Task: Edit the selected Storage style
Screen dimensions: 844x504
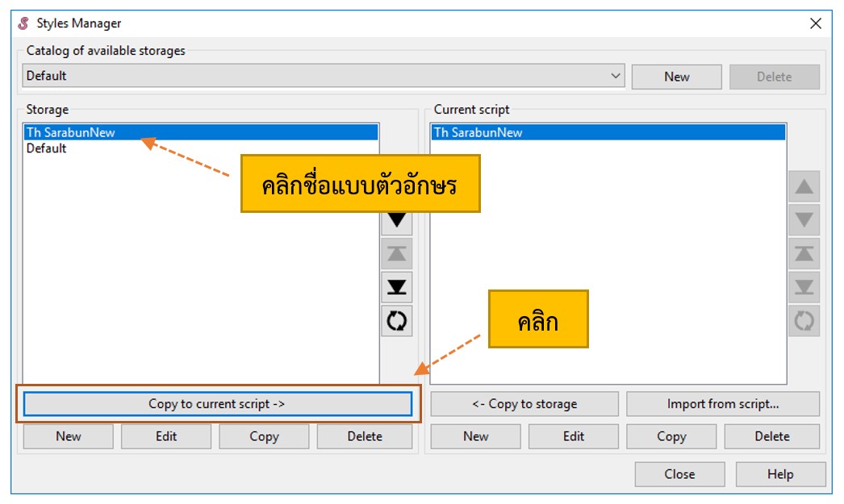Action: point(166,436)
